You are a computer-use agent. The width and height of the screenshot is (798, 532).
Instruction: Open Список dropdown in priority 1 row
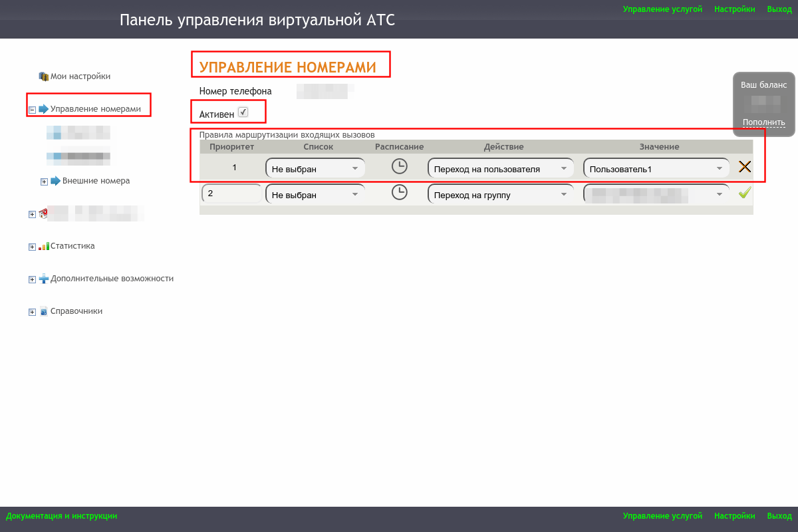[x=315, y=168]
